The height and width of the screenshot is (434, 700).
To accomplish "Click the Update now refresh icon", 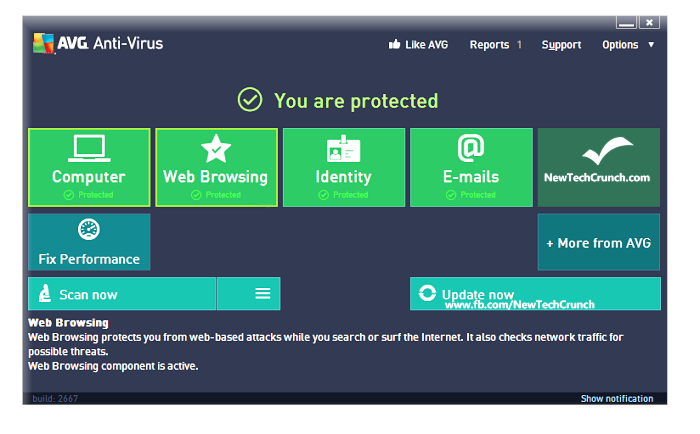I will pyautogui.click(x=427, y=293).
